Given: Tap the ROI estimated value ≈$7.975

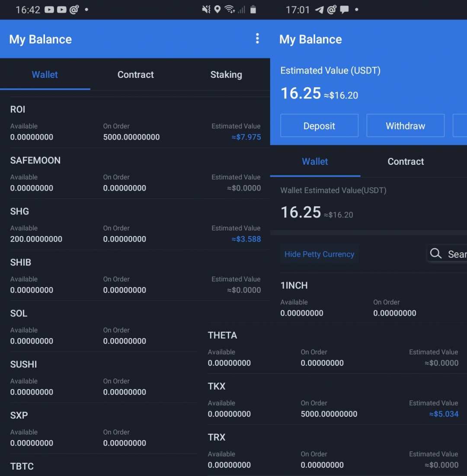Looking at the screenshot, I should click(246, 137).
